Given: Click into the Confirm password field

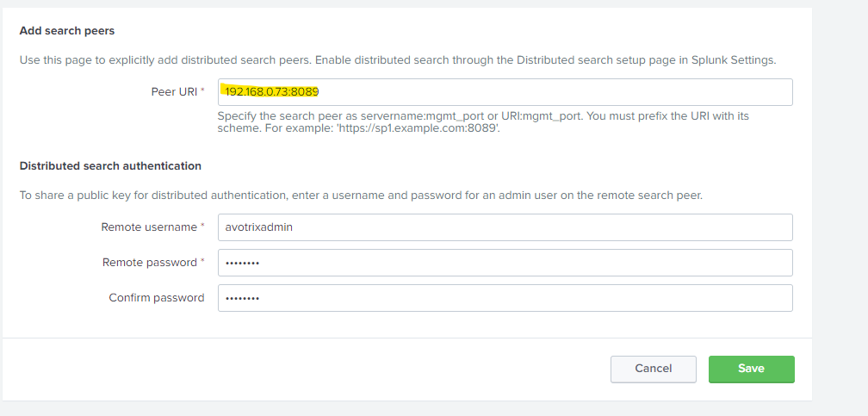Looking at the screenshot, I should click(505, 298).
